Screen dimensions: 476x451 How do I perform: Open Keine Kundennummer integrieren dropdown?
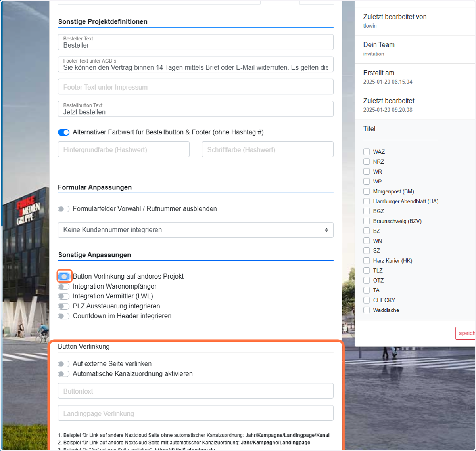point(196,230)
